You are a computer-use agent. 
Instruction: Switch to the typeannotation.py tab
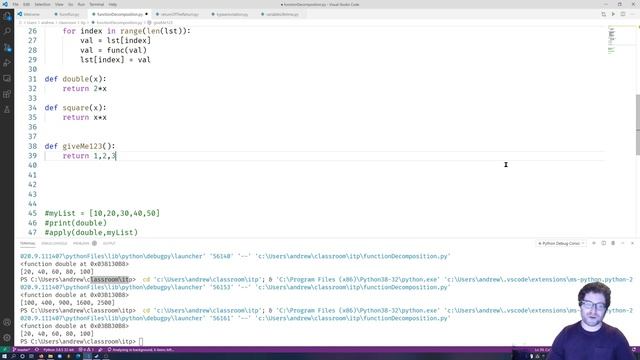coord(232,14)
